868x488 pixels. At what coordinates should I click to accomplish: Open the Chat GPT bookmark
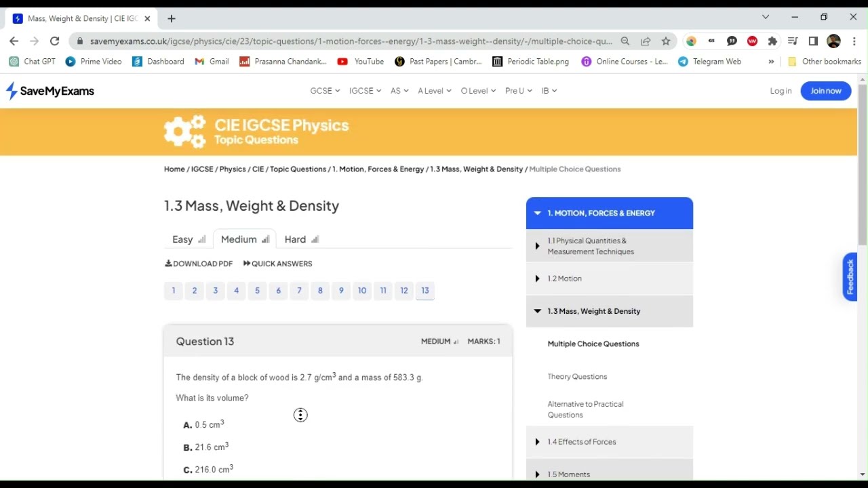pos(33,62)
